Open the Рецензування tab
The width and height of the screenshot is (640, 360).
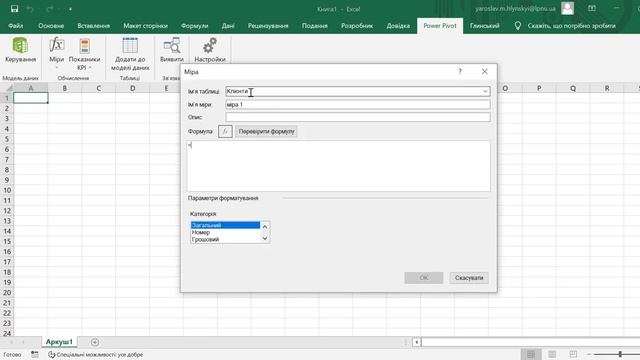pyautogui.click(x=268, y=26)
